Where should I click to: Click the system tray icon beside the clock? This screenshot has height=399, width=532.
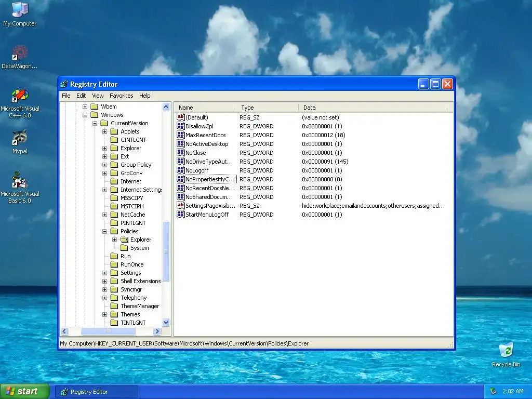pyautogui.click(x=493, y=391)
